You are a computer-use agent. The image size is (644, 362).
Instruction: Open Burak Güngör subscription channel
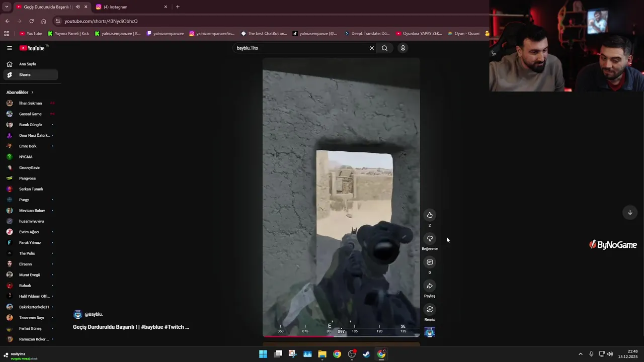[31, 125]
